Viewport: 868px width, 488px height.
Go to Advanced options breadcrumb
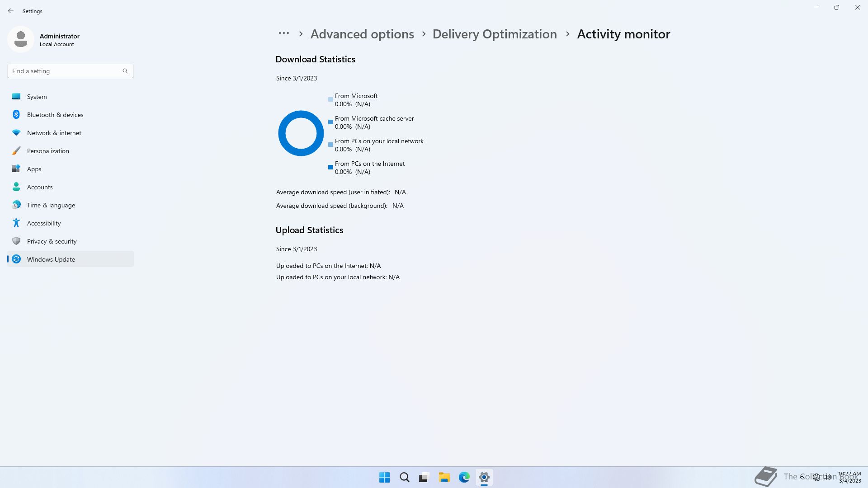362,34
